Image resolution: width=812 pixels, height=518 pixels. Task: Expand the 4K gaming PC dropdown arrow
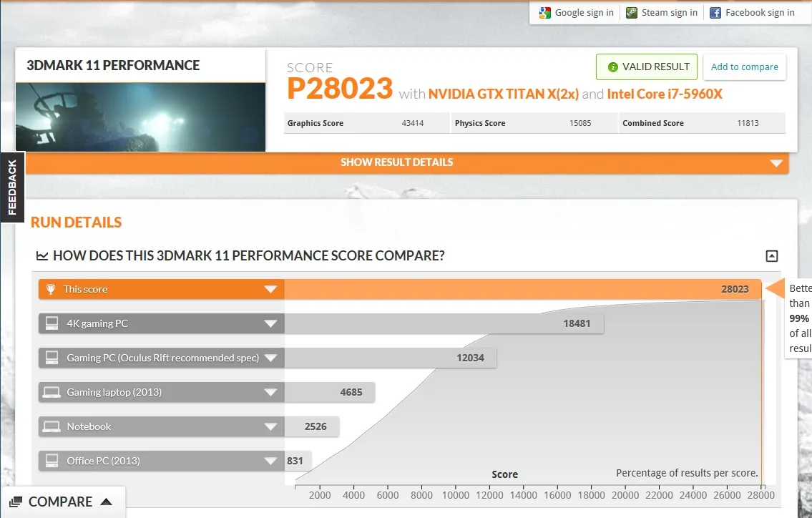[x=270, y=323]
